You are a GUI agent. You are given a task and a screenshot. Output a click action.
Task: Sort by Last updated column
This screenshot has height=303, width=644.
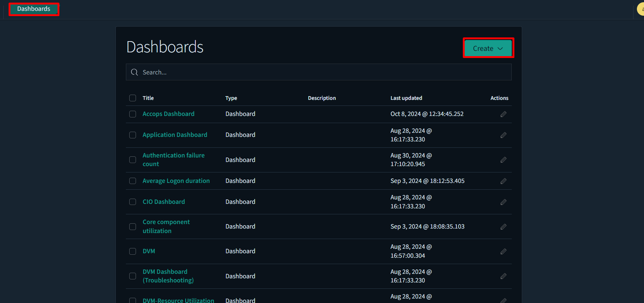click(406, 98)
